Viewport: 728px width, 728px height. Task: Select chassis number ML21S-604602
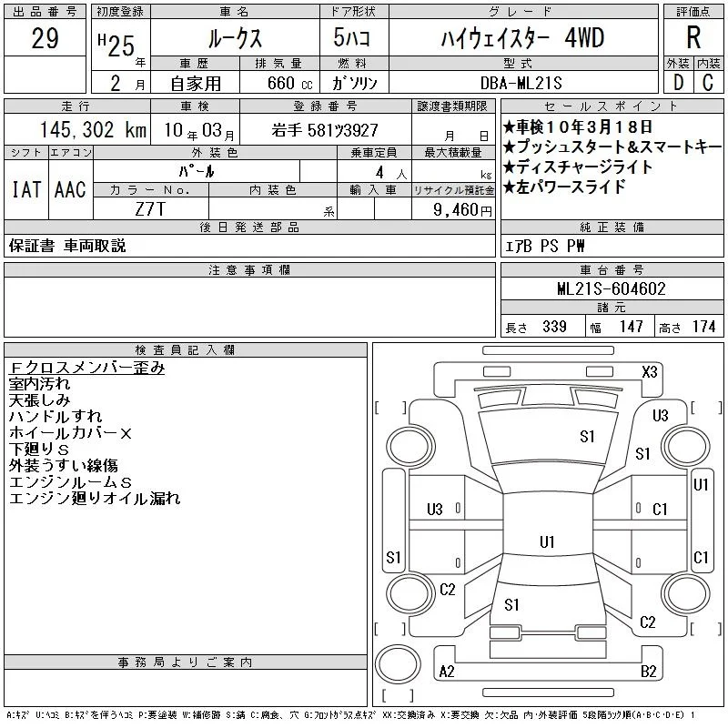(x=612, y=288)
